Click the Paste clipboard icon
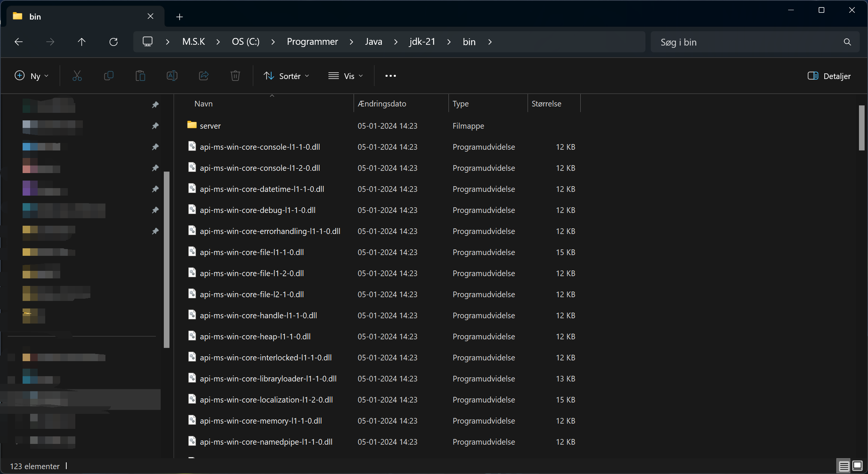Image resolution: width=868 pixels, height=474 pixels. pos(140,76)
